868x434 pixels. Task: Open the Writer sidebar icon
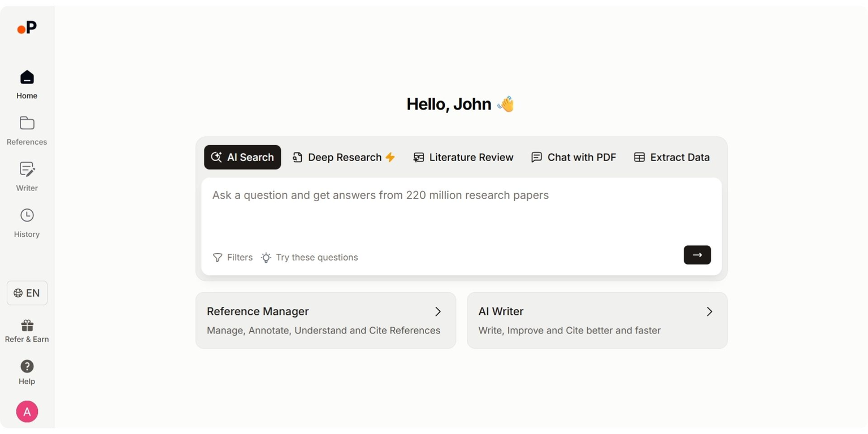[27, 170]
